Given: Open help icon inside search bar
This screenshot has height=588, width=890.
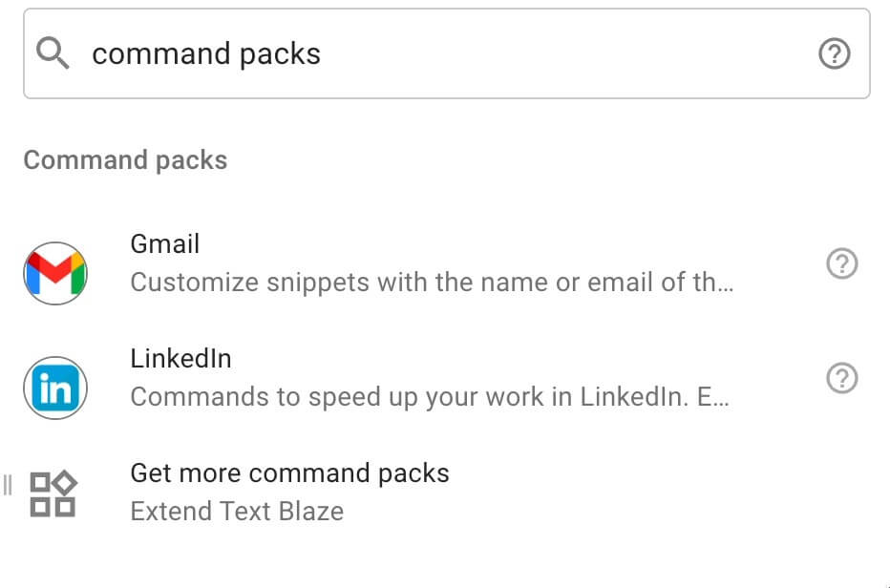Looking at the screenshot, I should [x=835, y=54].
